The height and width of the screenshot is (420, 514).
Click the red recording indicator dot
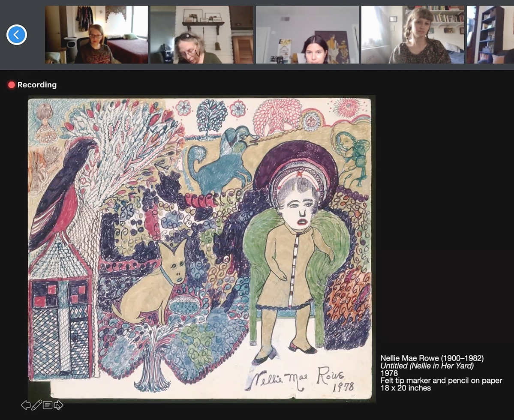point(12,85)
